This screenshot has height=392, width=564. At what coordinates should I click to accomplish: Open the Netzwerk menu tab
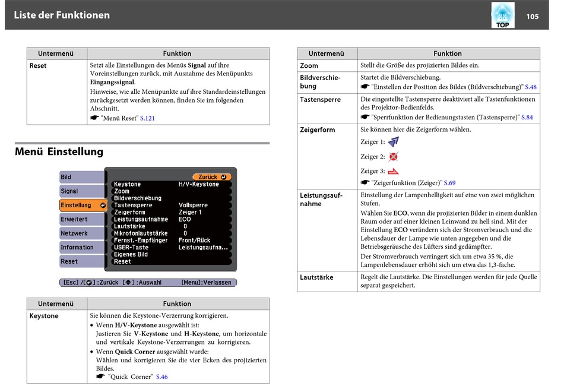click(x=82, y=233)
